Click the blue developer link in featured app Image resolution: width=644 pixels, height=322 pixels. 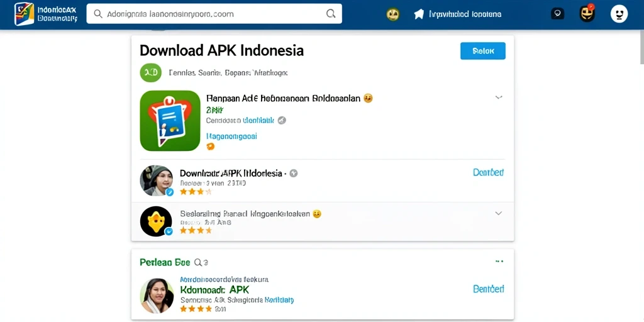258,121
